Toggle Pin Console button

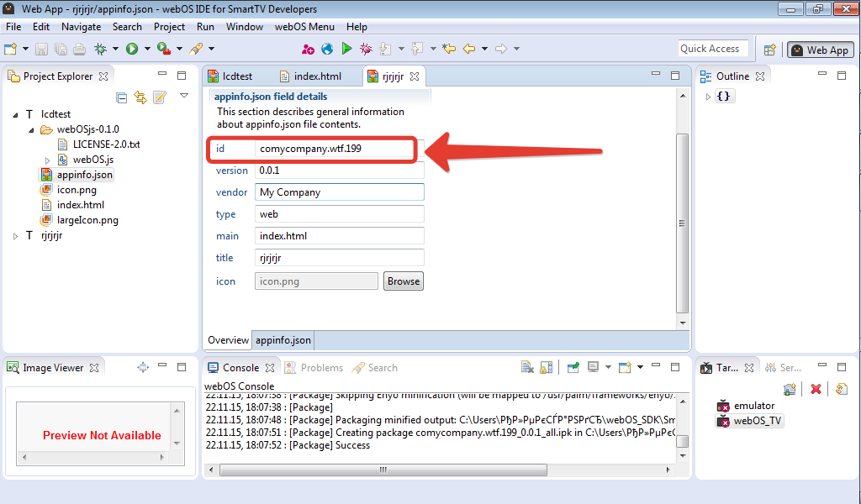pos(573,368)
